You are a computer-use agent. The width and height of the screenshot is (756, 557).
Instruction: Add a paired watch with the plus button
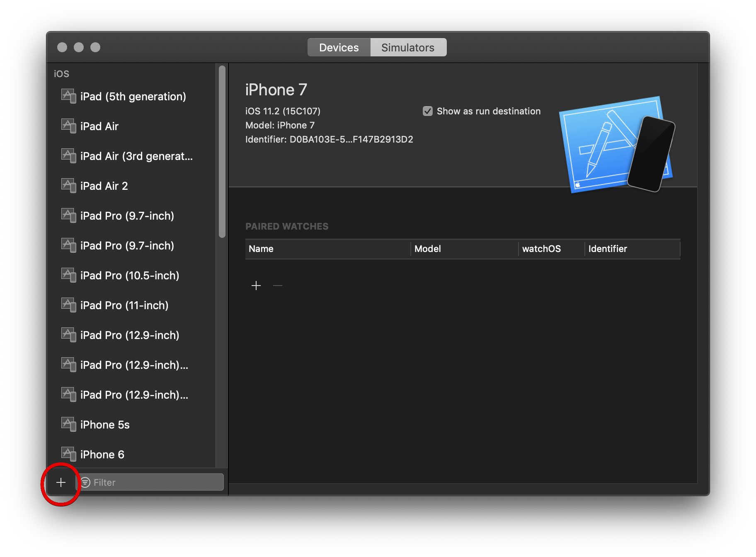point(256,286)
